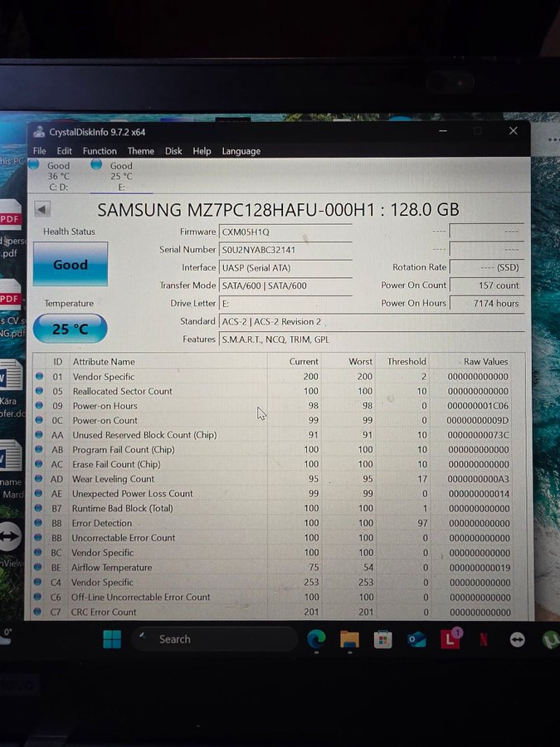
Task: Open the Theme menu
Action: click(x=140, y=151)
